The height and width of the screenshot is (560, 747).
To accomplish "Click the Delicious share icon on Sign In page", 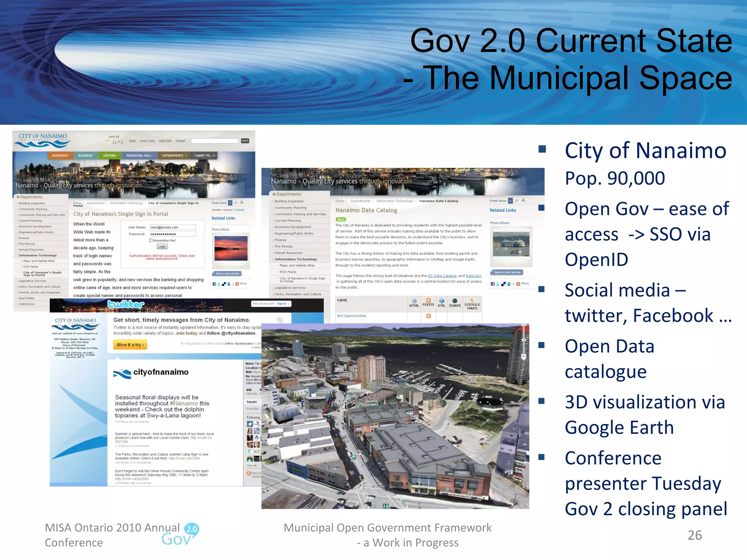I will [224, 284].
